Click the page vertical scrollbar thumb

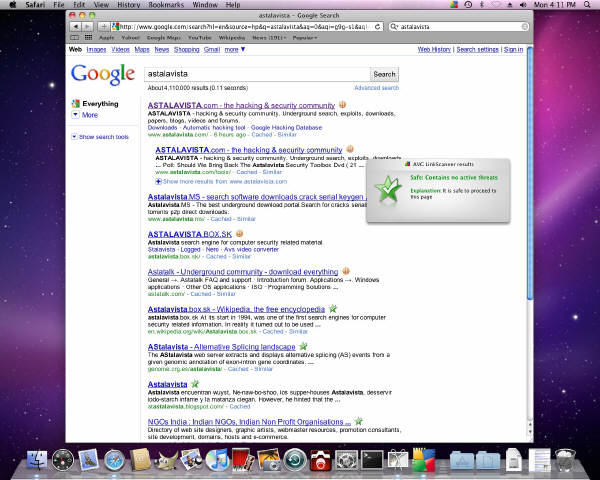tap(530, 173)
